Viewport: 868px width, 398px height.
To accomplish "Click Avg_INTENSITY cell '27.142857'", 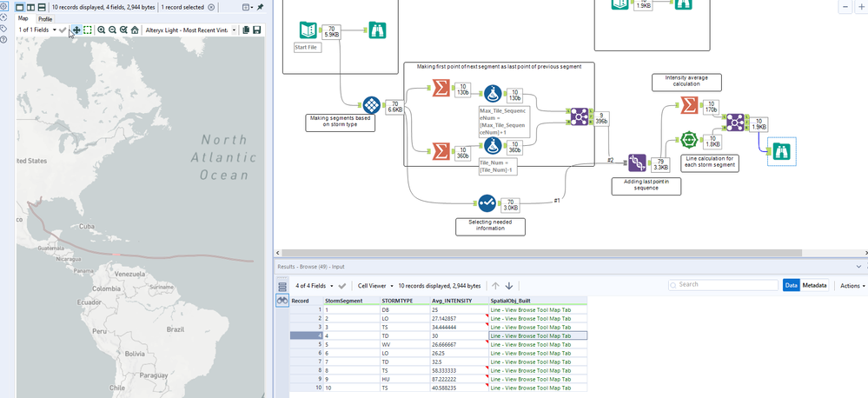I will click(x=459, y=318).
